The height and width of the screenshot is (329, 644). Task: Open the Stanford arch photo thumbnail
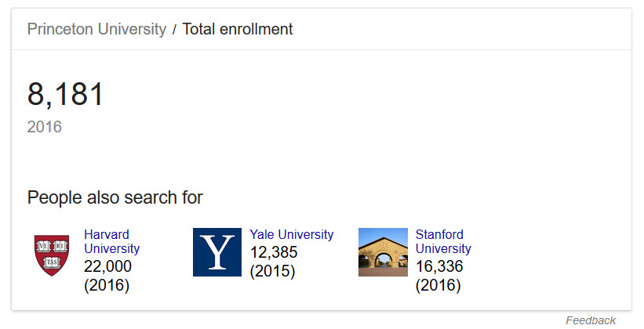[383, 252]
